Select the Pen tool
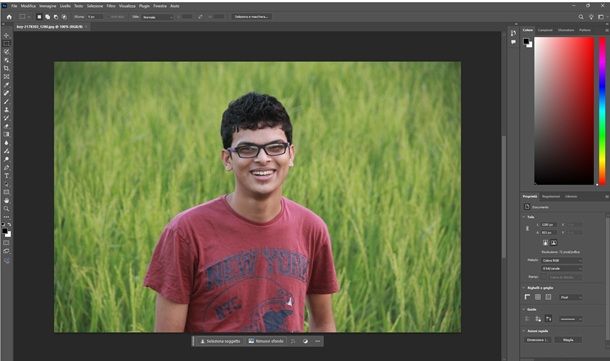This screenshot has height=361, width=610. click(x=7, y=167)
